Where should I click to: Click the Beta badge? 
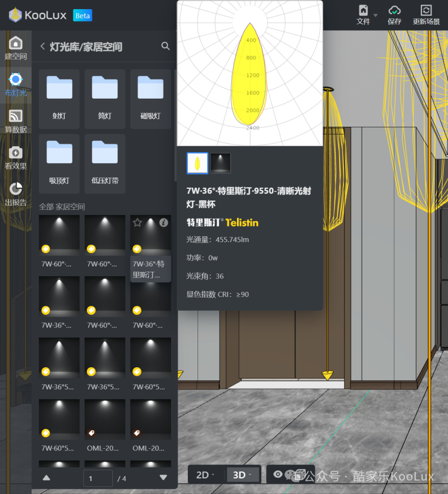click(83, 16)
